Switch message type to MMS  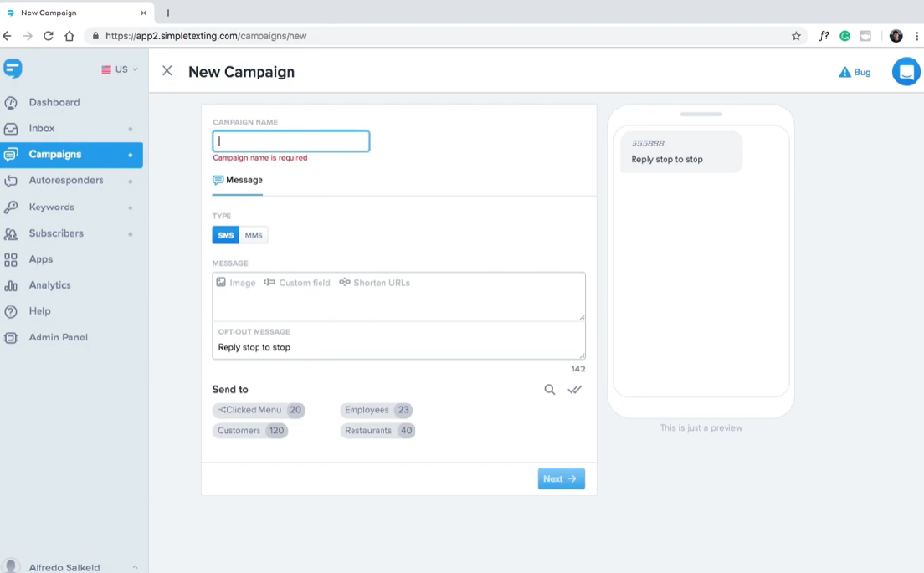pos(254,235)
